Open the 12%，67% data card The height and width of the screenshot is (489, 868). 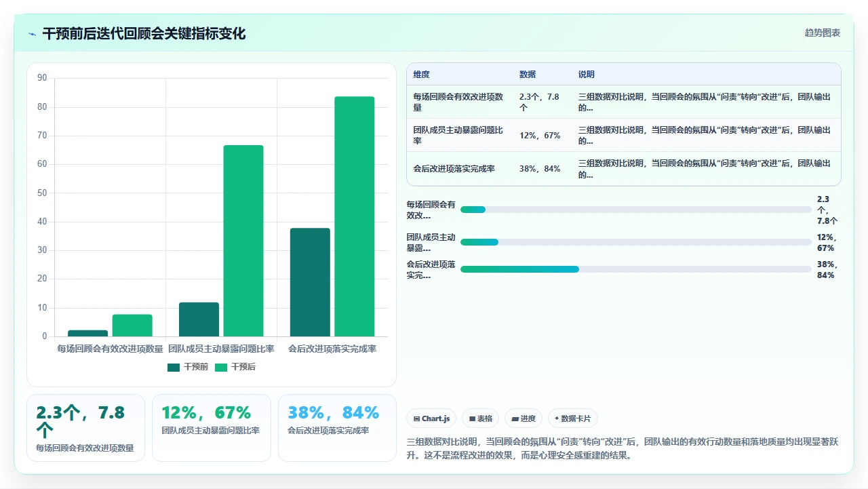[211, 428]
